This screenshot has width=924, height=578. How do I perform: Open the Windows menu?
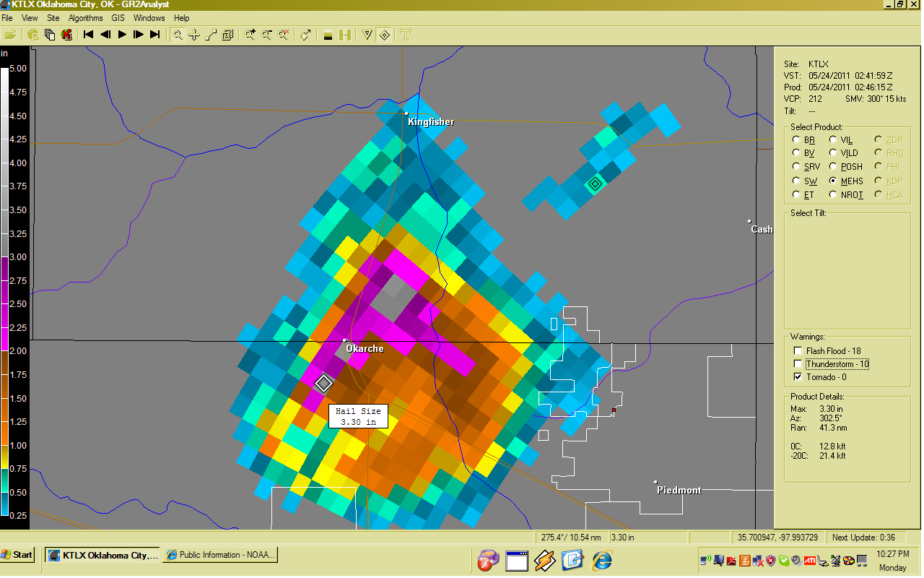coord(149,18)
